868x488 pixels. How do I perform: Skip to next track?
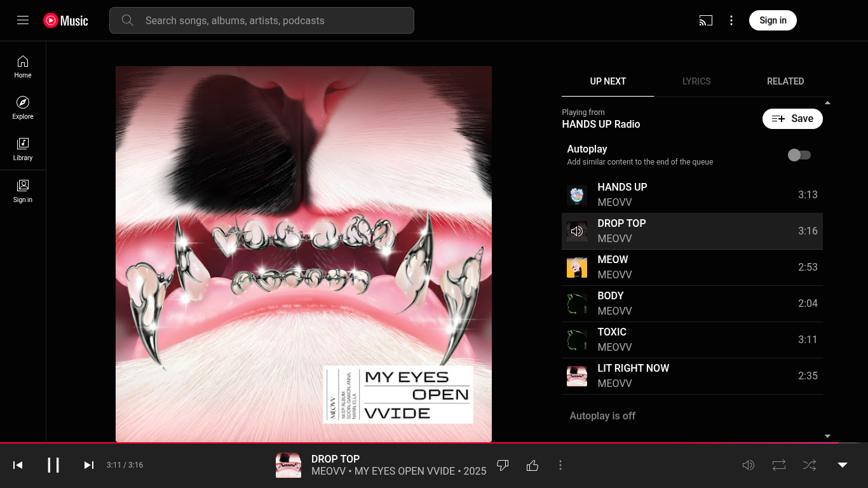89,465
